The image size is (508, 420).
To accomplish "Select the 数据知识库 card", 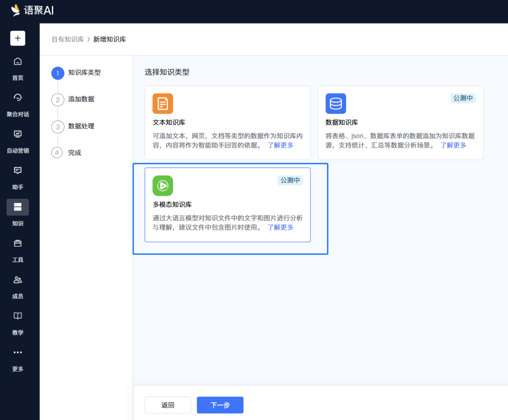I will 400,123.
